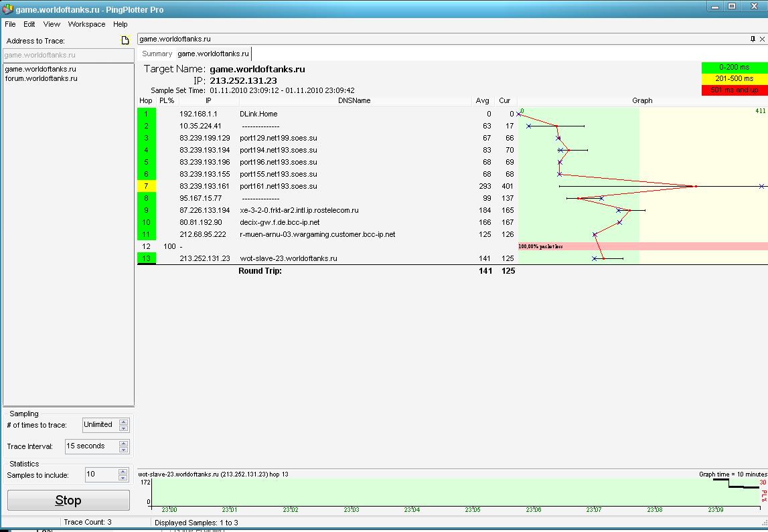Open the Help menu
The height and width of the screenshot is (532, 768).
[120, 24]
